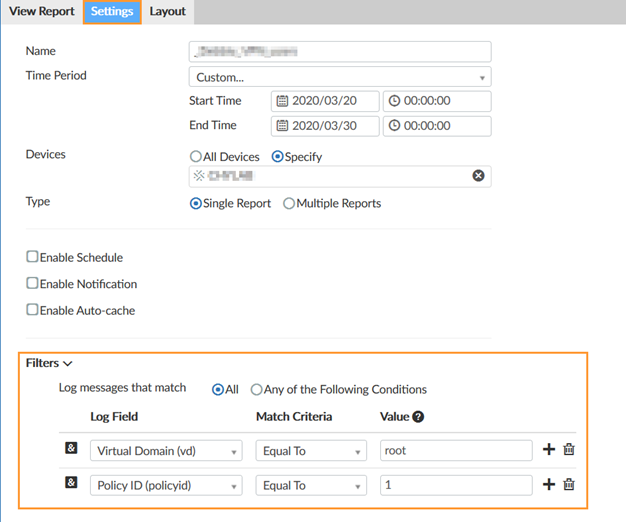Screen dimensions: 626x522
Task: Enable the Auto-cache checkbox
Action: [33, 310]
